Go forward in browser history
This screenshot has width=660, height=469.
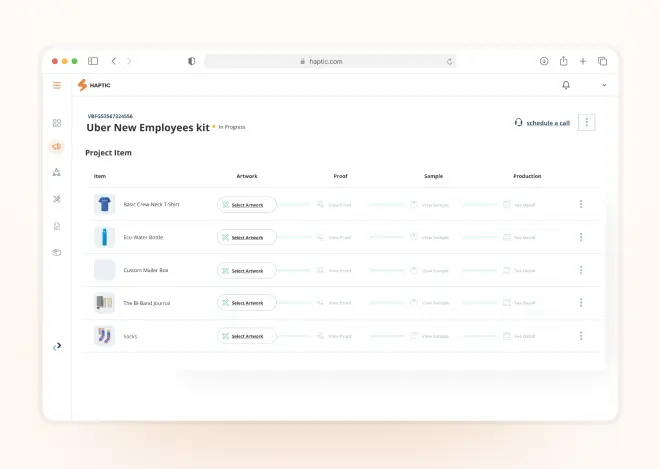(129, 61)
